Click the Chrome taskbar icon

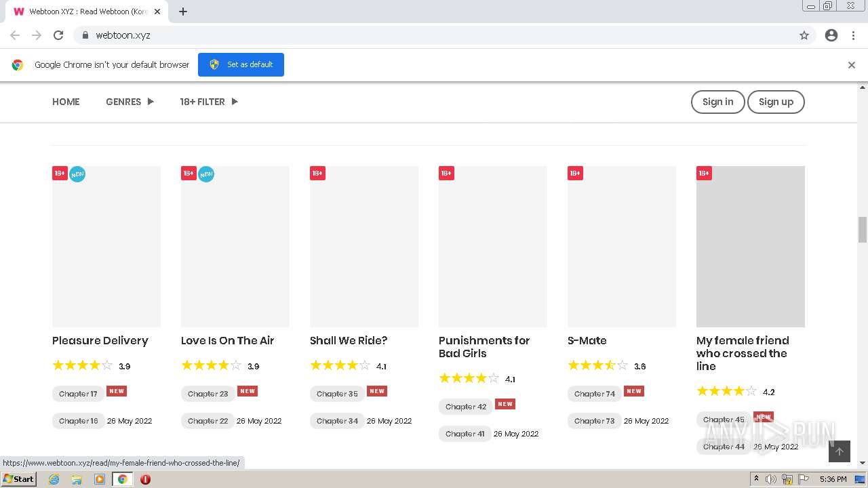coord(123,479)
